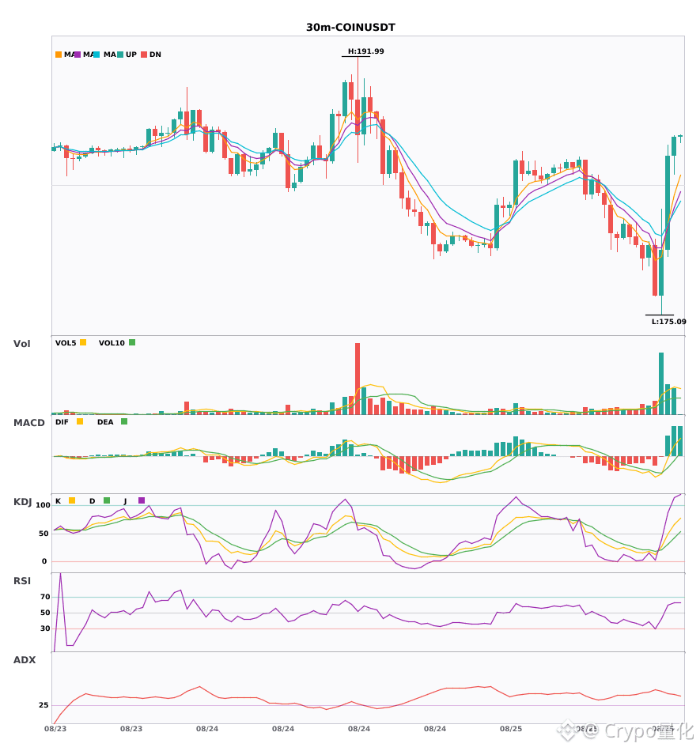Click the 25 axis value in ADX panel
The height and width of the screenshot is (751, 700).
pos(44,705)
